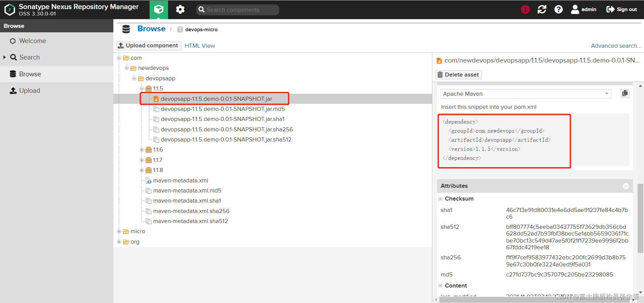Image resolution: width=644 pixels, height=303 pixels.
Task: Select maven-metadata.xml.sha256 file
Action: click(x=191, y=211)
